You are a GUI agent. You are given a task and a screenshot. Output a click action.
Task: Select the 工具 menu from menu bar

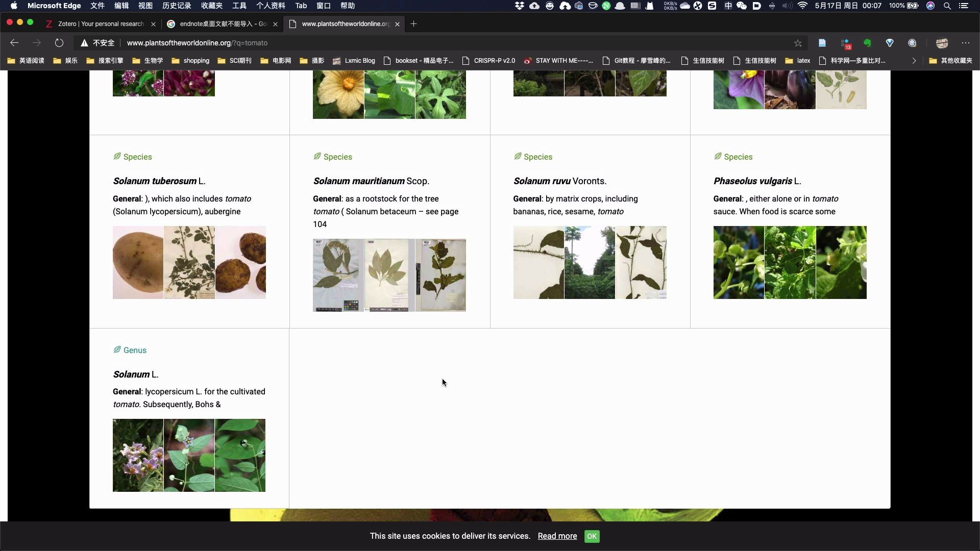point(239,6)
